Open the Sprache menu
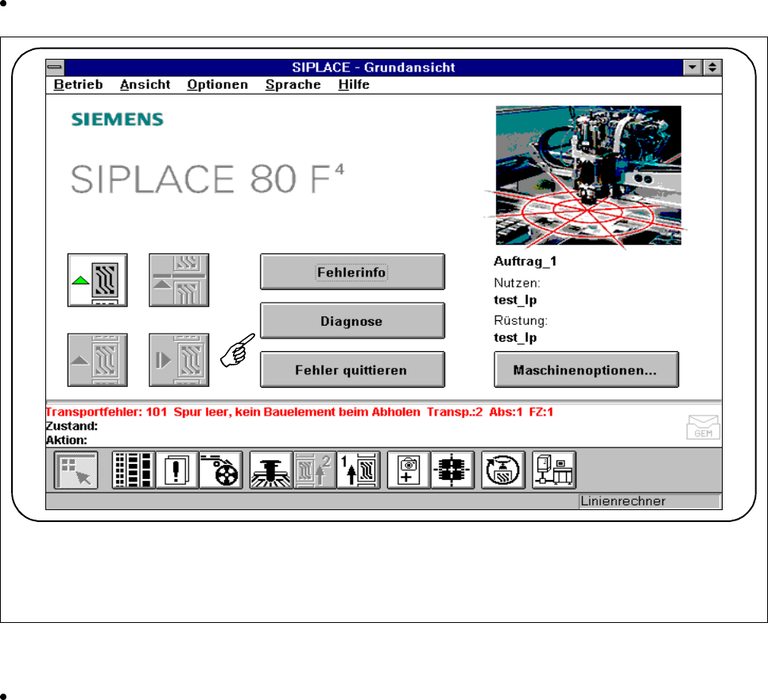Screen dimensions: 768x700 [293, 85]
